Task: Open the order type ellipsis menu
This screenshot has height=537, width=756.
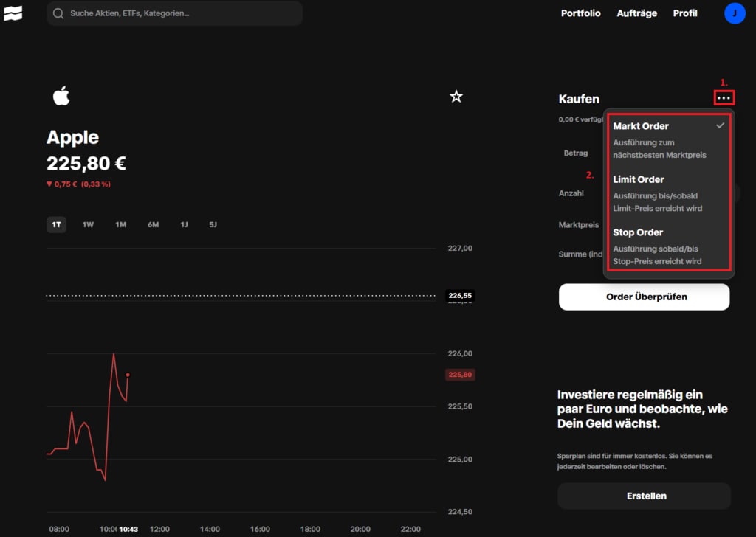Action: coord(724,97)
